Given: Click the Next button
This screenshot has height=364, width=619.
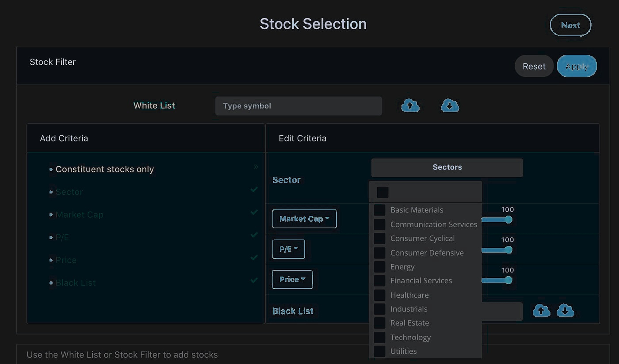Looking at the screenshot, I should pyautogui.click(x=570, y=25).
